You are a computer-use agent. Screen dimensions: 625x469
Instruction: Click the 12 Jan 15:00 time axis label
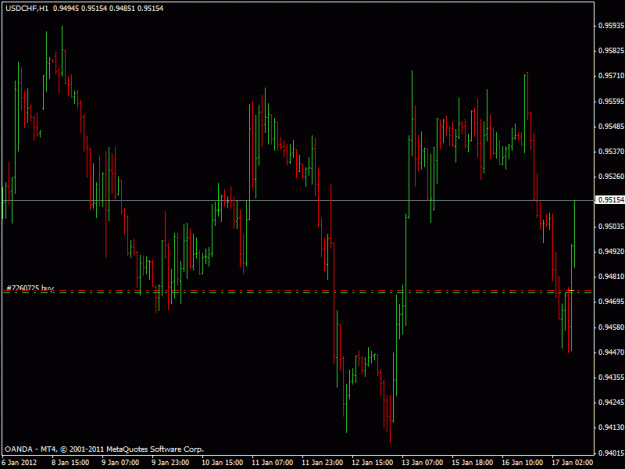click(372, 463)
